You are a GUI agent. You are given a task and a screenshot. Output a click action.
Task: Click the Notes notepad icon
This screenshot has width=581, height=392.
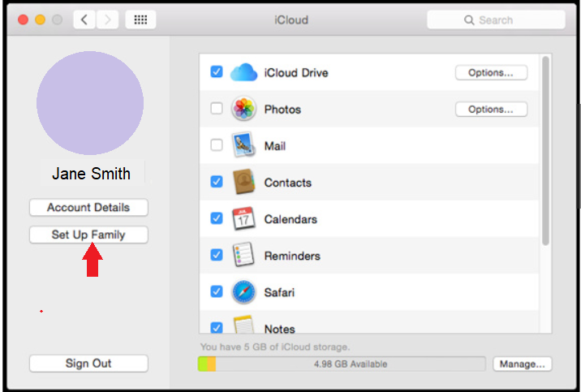tap(243, 324)
